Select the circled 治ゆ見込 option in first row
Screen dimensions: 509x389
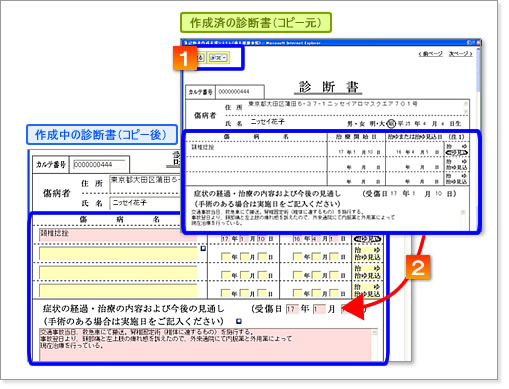(x=367, y=239)
